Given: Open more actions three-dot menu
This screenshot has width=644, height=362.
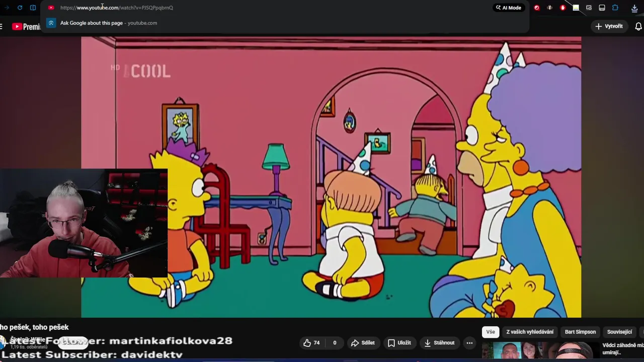Looking at the screenshot, I should point(469,343).
